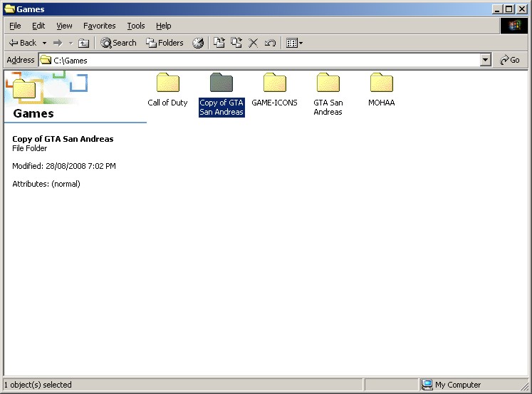532x394 pixels.
Task: Open the Edit menu
Action: [38, 26]
